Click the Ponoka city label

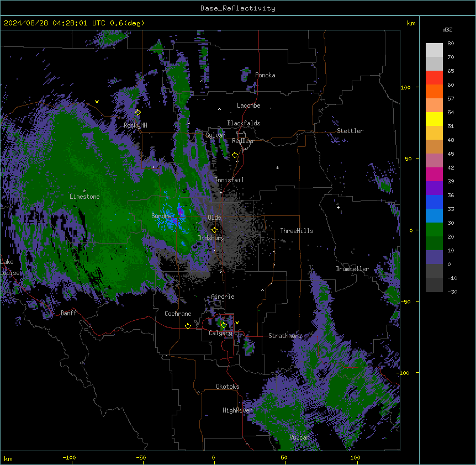click(x=265, y=75)
